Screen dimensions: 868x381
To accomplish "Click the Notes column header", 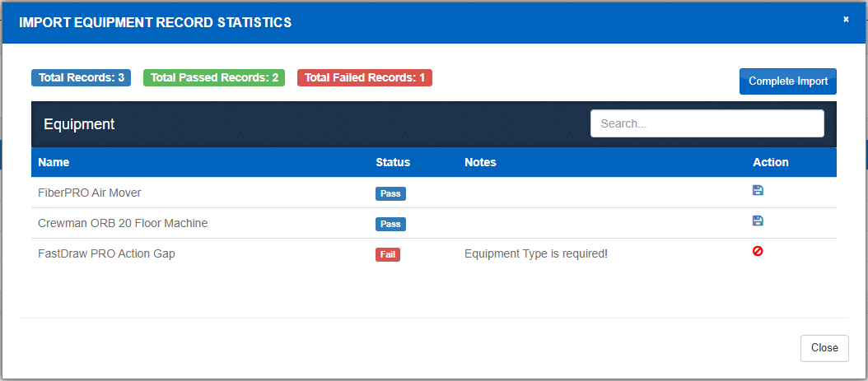I will point(480,162).
